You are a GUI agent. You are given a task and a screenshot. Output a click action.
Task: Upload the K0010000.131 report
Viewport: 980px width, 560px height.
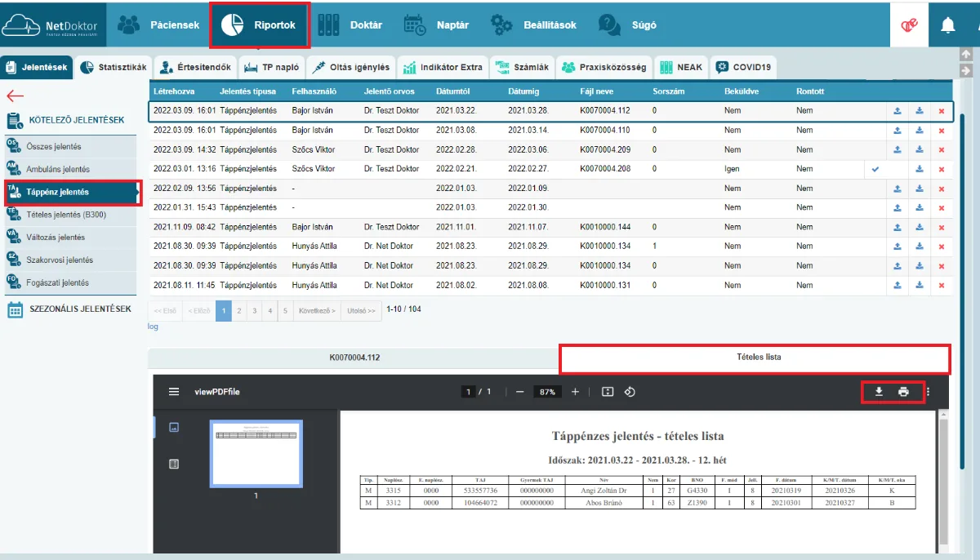[898, 285]
